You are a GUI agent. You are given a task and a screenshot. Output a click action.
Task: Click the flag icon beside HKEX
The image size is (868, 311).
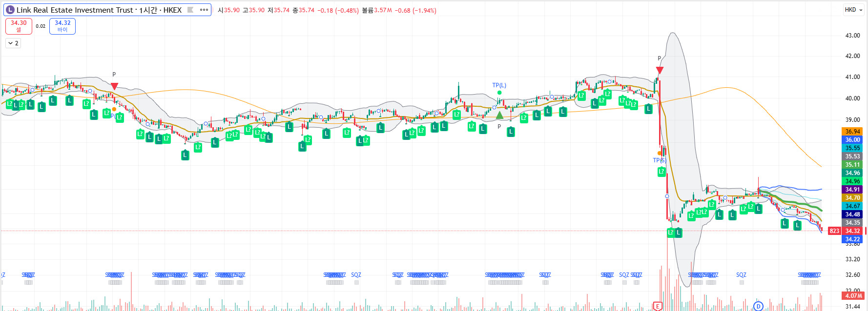click(190, 10)
